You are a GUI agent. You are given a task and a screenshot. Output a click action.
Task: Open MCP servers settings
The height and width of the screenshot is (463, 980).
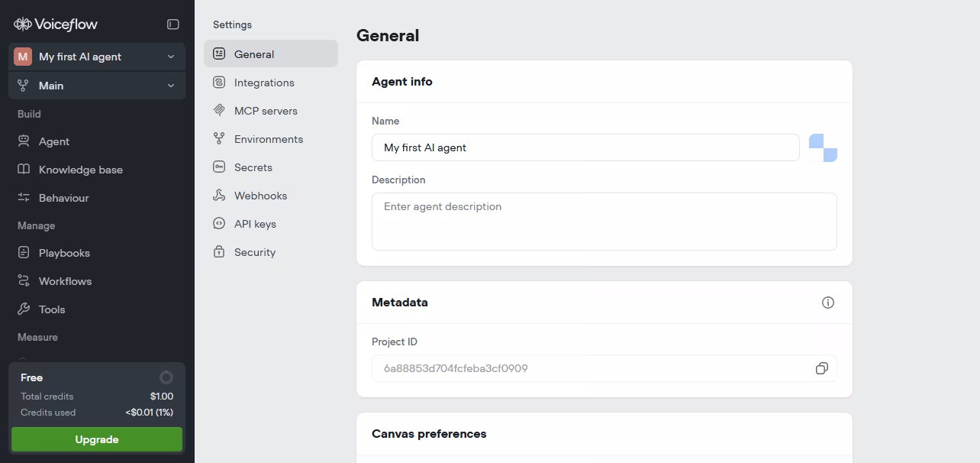(x=271, y=111)
